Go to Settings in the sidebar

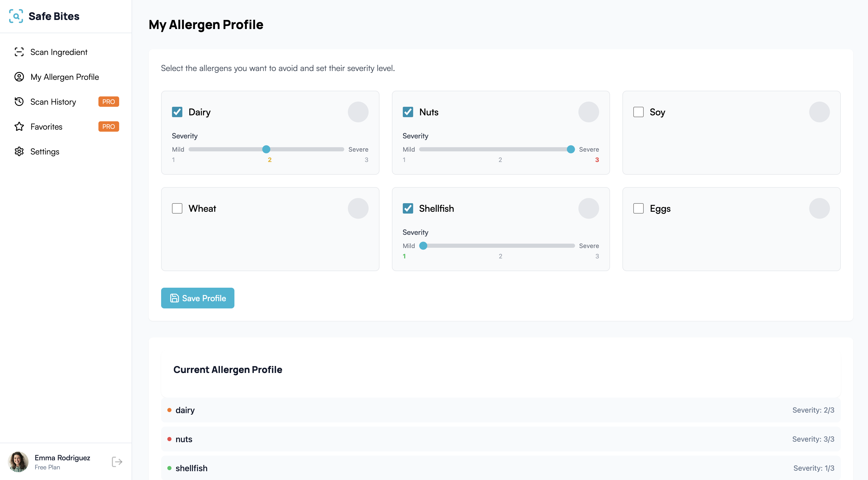45,152
